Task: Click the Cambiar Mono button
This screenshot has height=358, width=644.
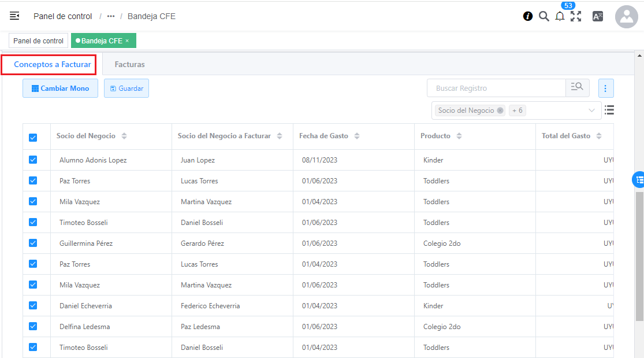Action: 60,88
